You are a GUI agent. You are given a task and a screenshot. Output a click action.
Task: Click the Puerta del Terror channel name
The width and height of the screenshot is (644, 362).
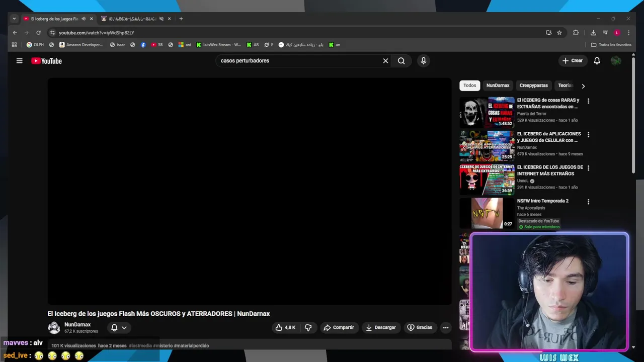[532, 114]
